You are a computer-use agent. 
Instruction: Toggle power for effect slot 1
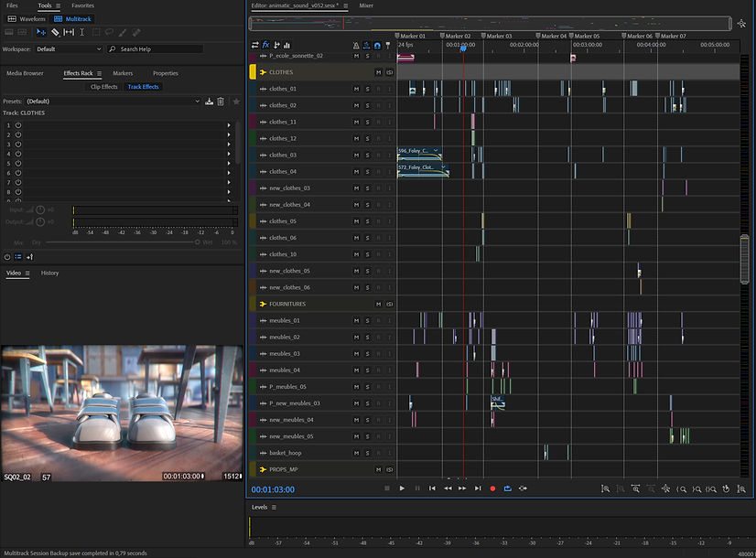click(18, 124)
